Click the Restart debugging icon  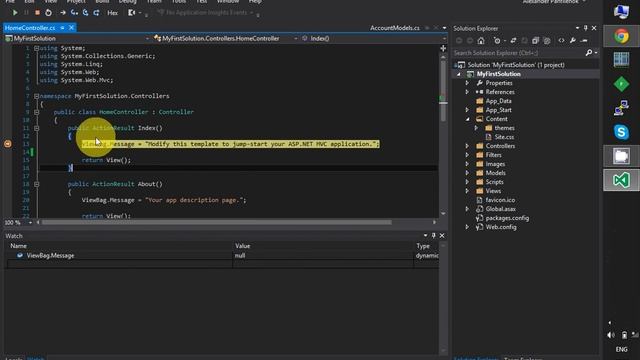[48, 13]
